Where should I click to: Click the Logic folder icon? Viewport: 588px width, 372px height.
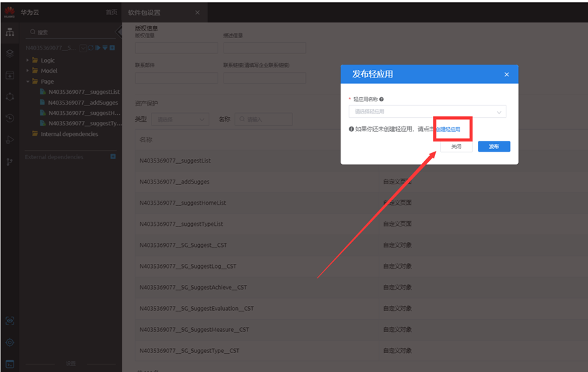35,60
